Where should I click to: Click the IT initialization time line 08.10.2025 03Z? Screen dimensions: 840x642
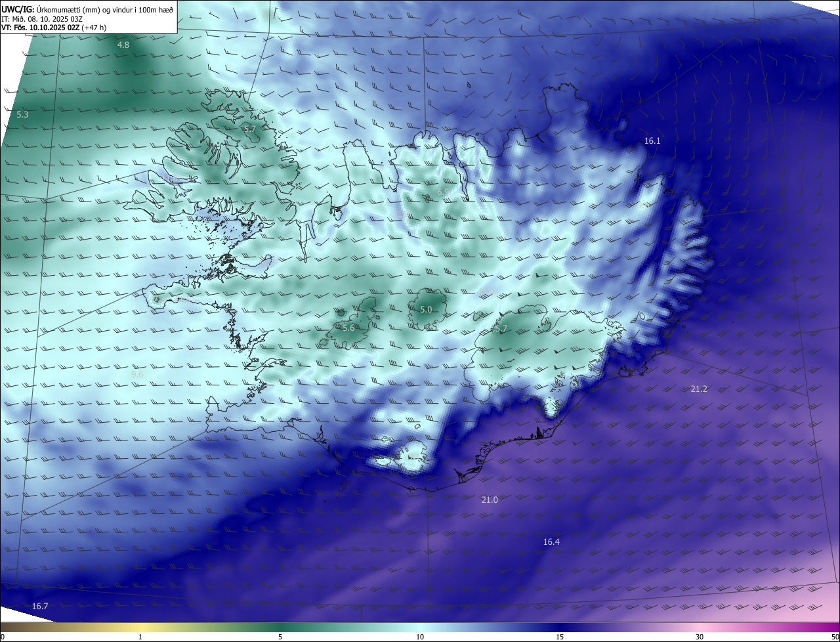coord(43,19)
